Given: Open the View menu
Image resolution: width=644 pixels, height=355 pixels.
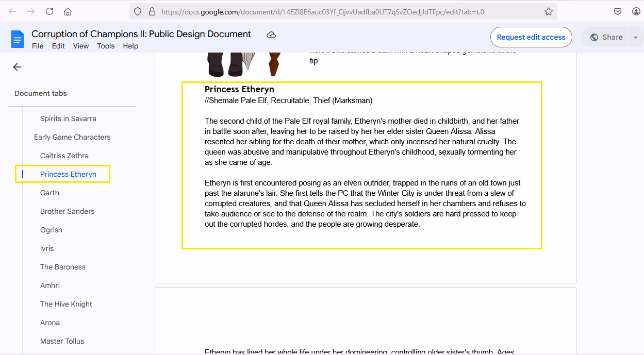Looking at the screenshot, I should (x=81, y=46).
